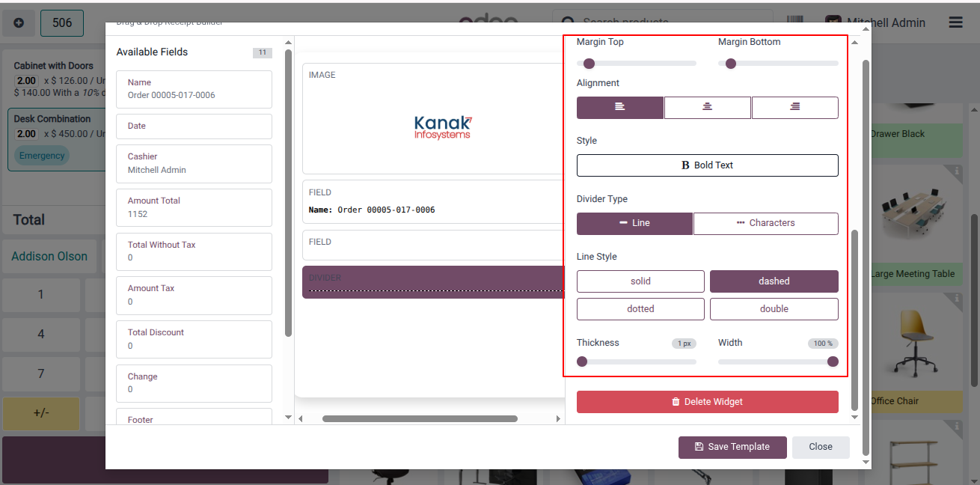Choose Line divider type

click(x=634, y=223)
